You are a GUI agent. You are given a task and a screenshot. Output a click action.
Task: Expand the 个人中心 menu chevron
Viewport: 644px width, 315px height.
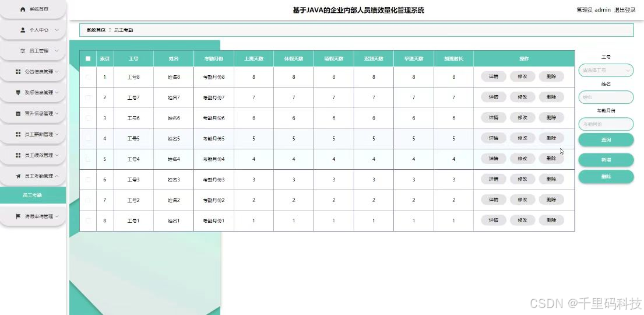tap(57, 30)
